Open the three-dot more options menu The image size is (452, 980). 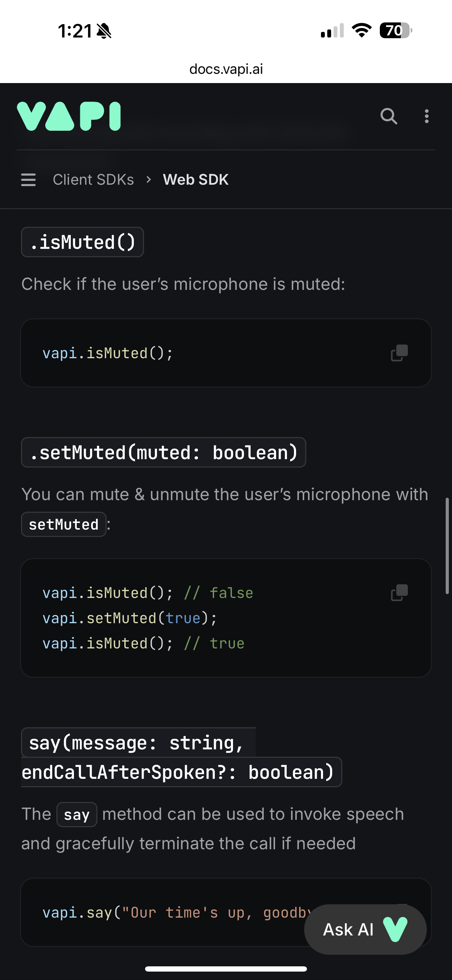[426, 116]
